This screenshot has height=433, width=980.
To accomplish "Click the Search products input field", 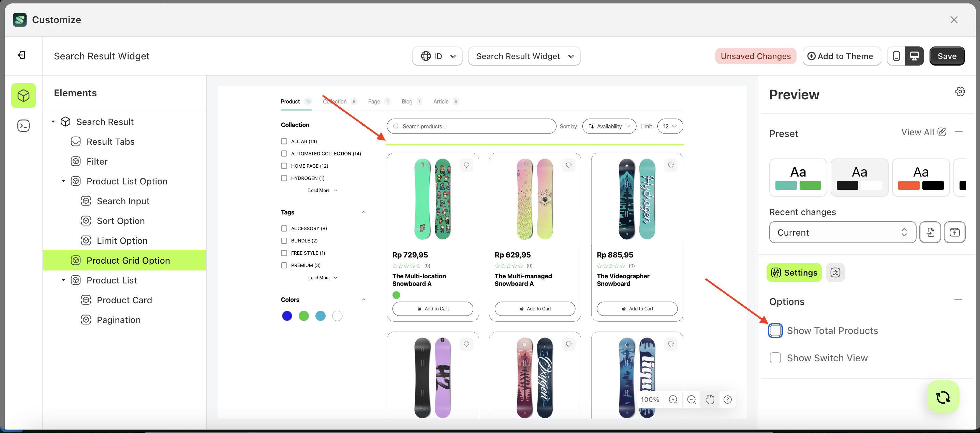I will (x=471, y=126).
